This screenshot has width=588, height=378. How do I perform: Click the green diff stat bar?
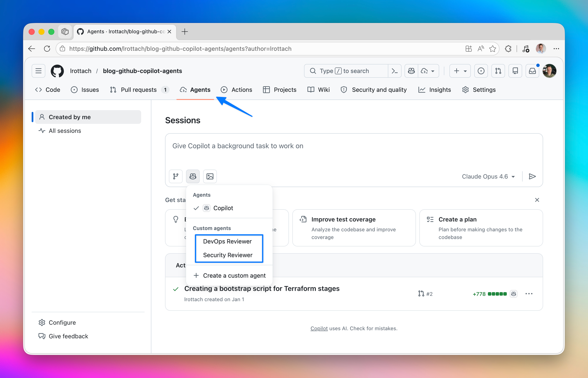(x=497, y=294)
